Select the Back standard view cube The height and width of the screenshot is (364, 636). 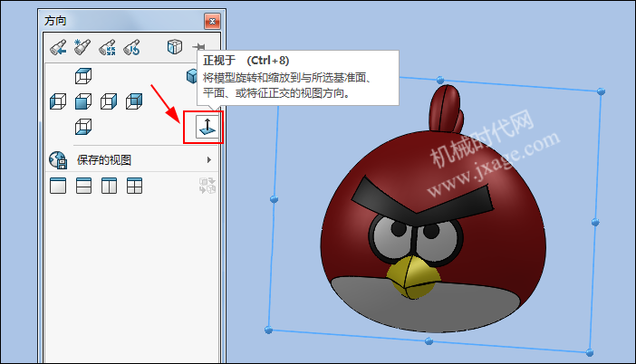(134, 101)
